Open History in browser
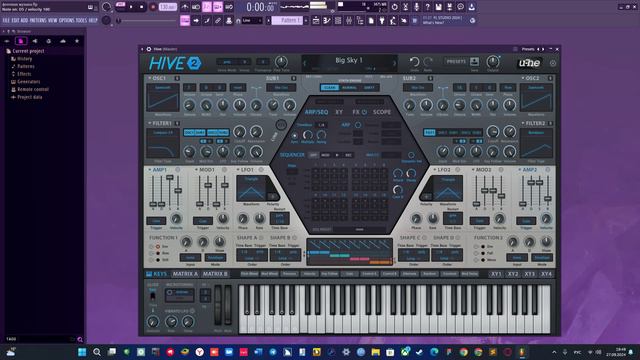The height and width of the screenshot is (360, 640). click(x=24, y=59)
